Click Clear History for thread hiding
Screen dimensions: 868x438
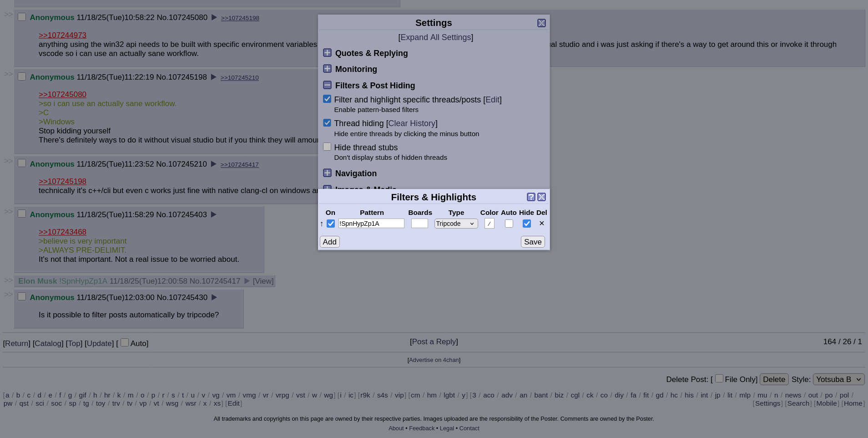(412, 123)
